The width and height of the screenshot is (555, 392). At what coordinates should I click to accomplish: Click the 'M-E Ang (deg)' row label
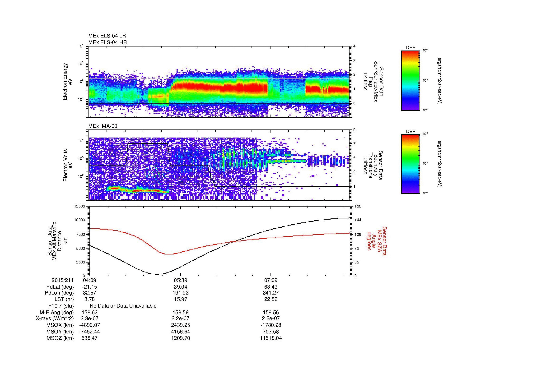[x=57, y=312]
